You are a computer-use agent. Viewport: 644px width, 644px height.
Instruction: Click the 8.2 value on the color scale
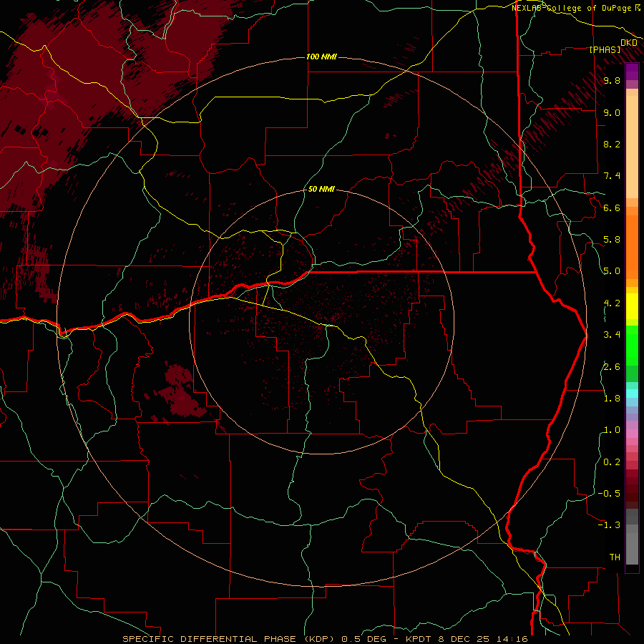pos(612,144)
